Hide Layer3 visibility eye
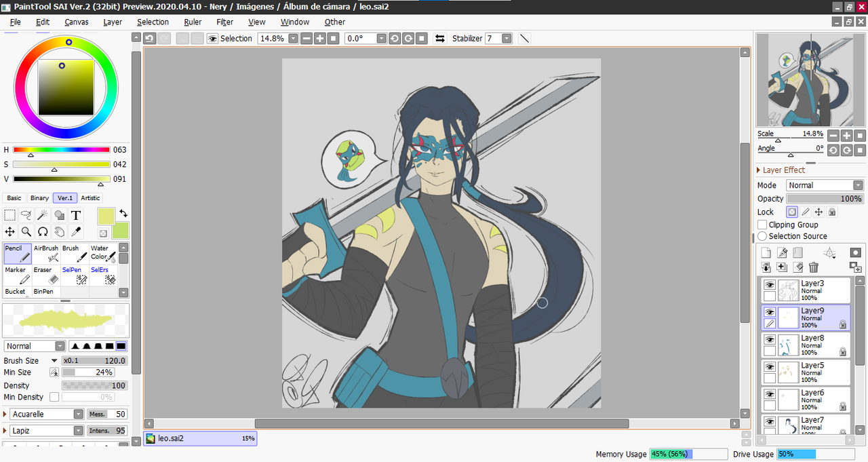The image size is (868, 462). click(x=770, y=285)
